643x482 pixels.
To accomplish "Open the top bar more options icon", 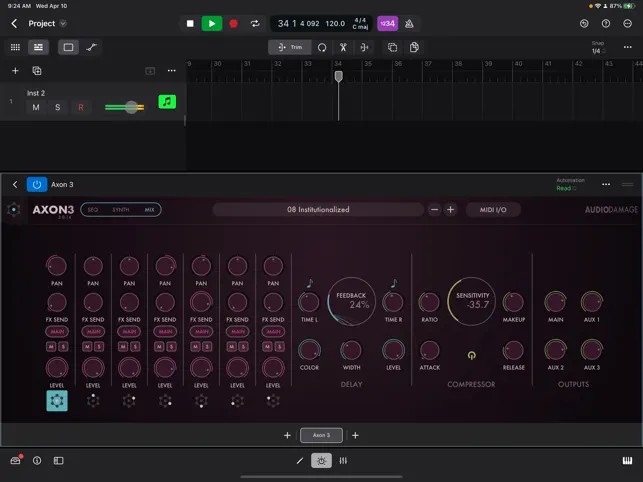I will tap(627, 24).
